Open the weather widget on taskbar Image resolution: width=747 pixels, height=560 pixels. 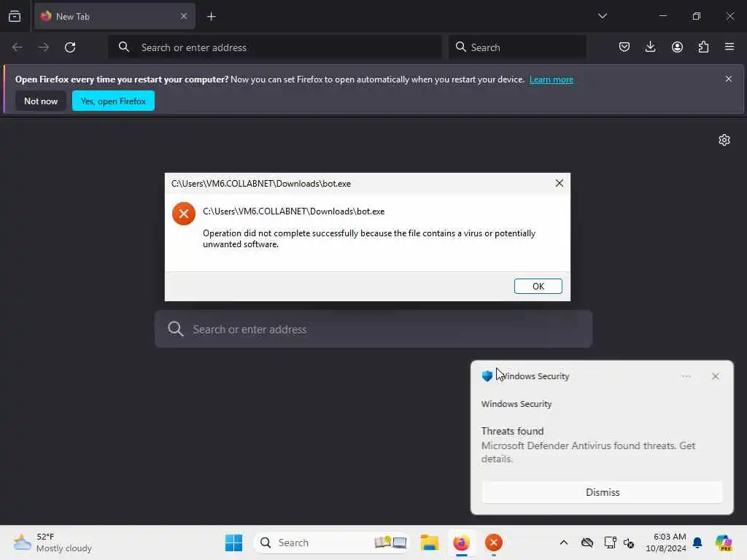click(x=53, y=542)
